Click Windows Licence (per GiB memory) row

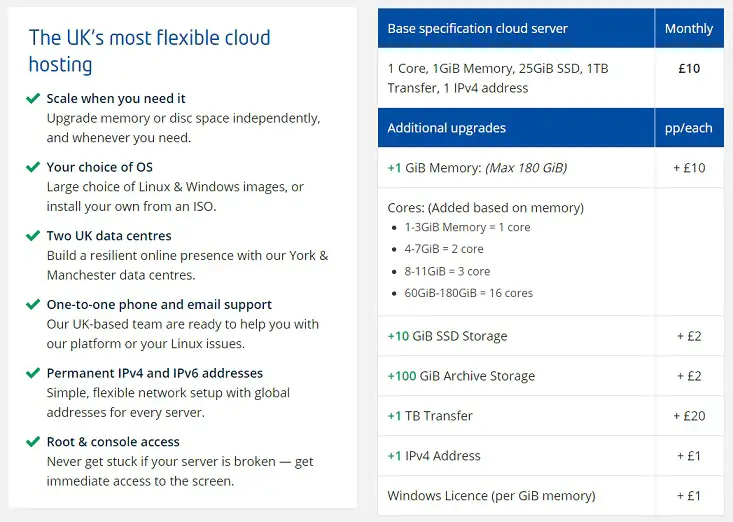(x=551, y=496)
